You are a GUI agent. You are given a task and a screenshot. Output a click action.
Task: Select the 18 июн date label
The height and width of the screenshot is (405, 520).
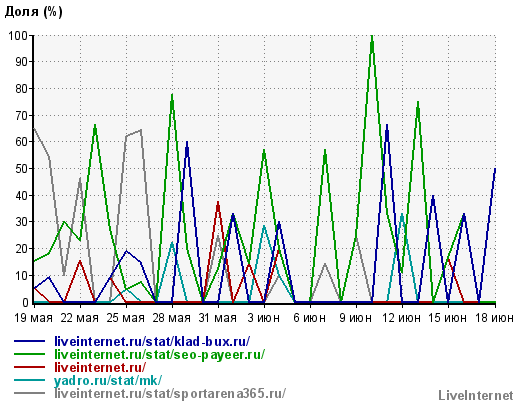pyautogui.click(x=494, y=318)
